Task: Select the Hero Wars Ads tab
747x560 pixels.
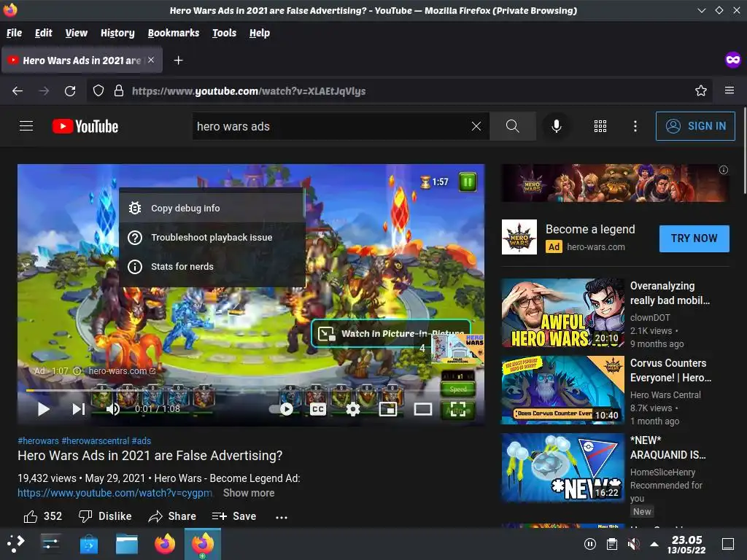Action: (x=82, y=61)
